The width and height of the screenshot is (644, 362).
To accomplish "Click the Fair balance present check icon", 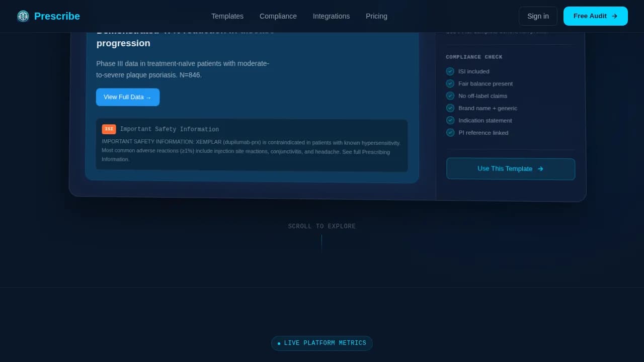I will (450, 83).
